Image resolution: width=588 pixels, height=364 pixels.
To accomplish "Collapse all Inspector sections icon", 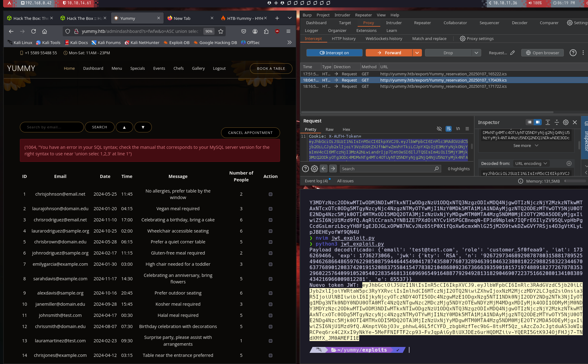I will tap(557, 122).
